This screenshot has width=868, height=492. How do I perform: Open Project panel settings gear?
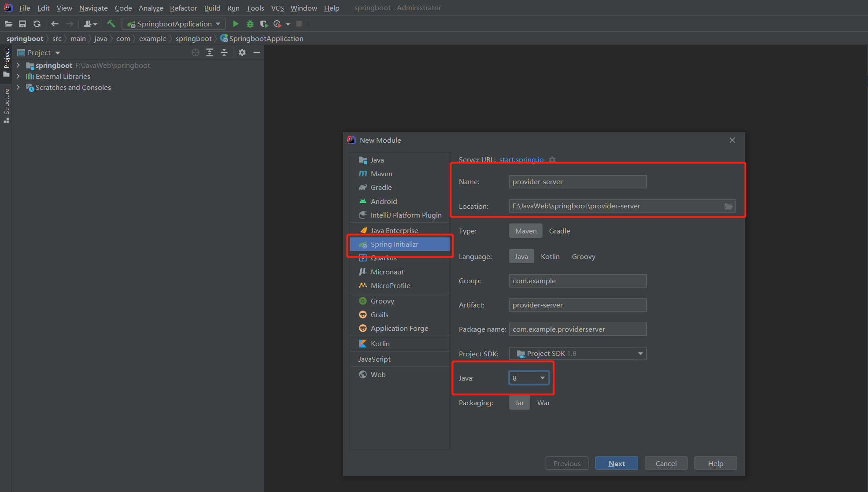242,52
